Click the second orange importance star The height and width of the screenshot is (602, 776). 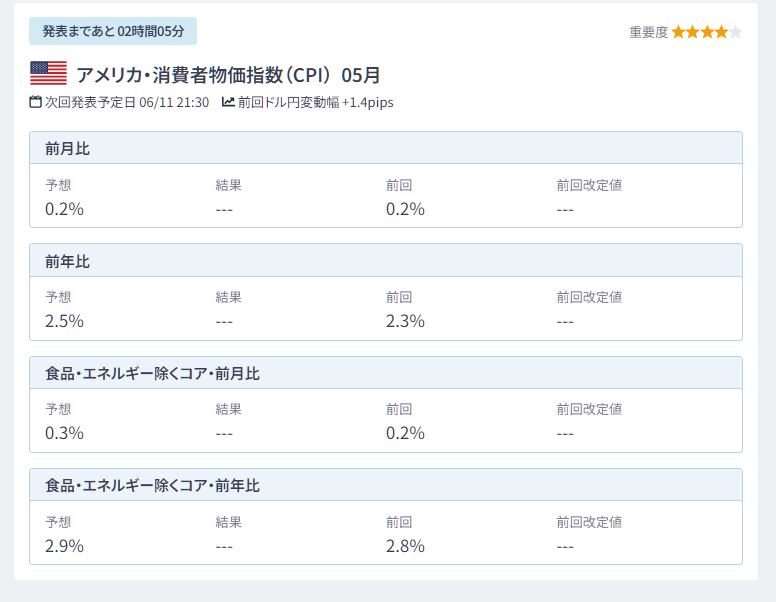point(693,32)
